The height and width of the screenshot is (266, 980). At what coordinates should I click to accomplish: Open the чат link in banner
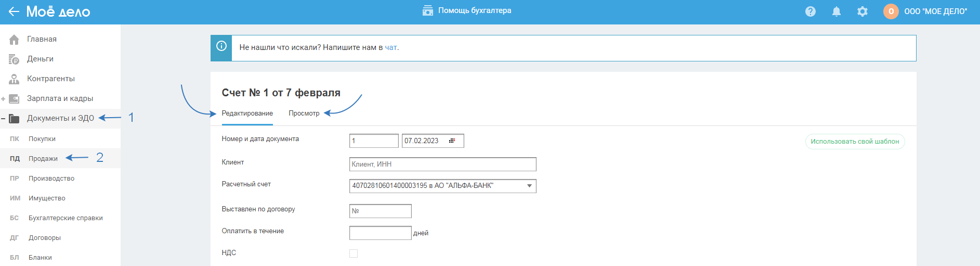tap(391, 47)
